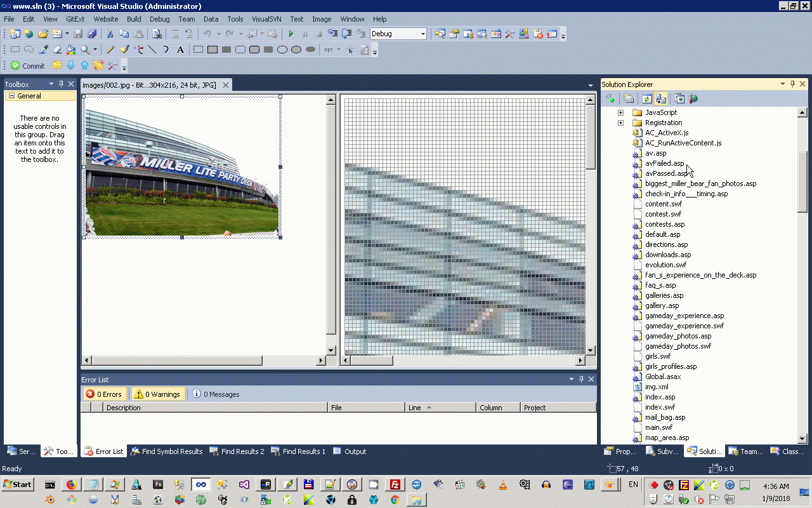Select the Text tool

(180, 50)
